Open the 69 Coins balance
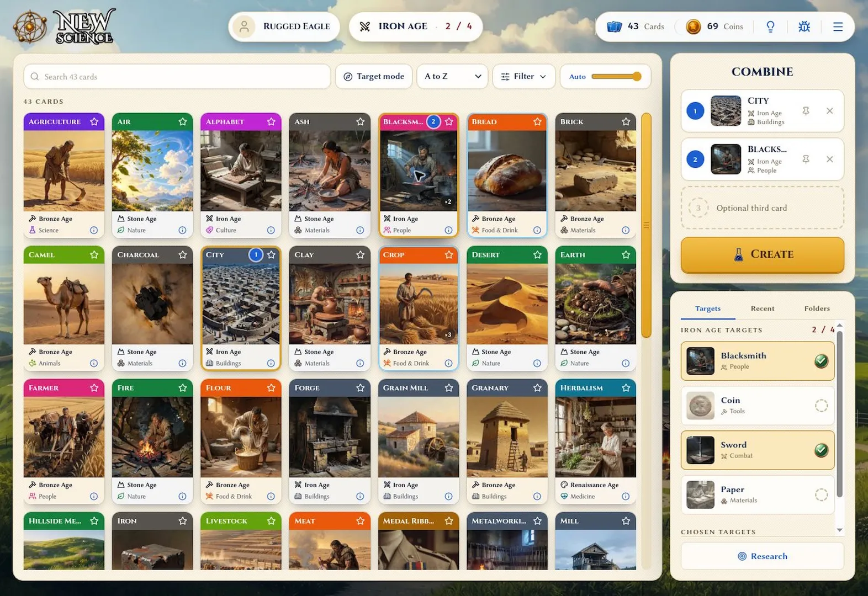Screen dimensions: 868x596 coord(714,26)
